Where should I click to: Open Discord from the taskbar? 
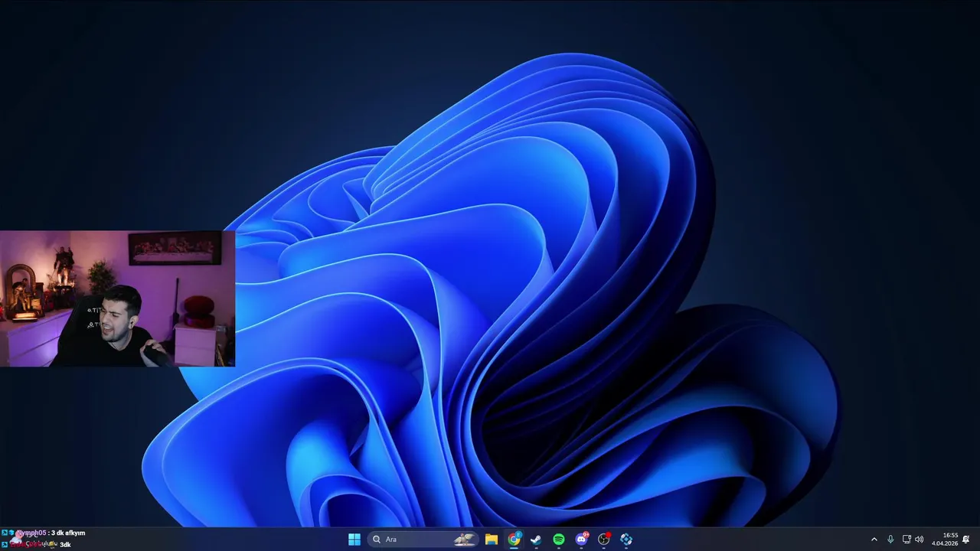point(581,540)
